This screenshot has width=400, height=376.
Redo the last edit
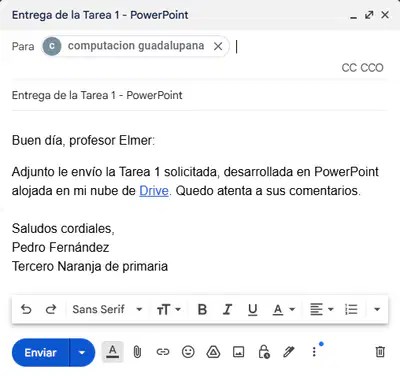coord(51,309)
